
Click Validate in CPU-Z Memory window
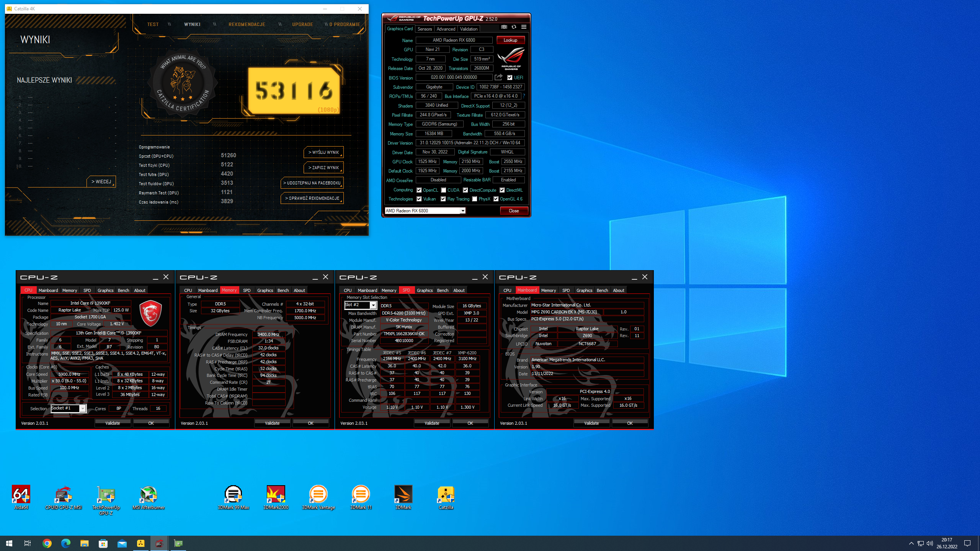pyautogui.click(x=272, y=423)
